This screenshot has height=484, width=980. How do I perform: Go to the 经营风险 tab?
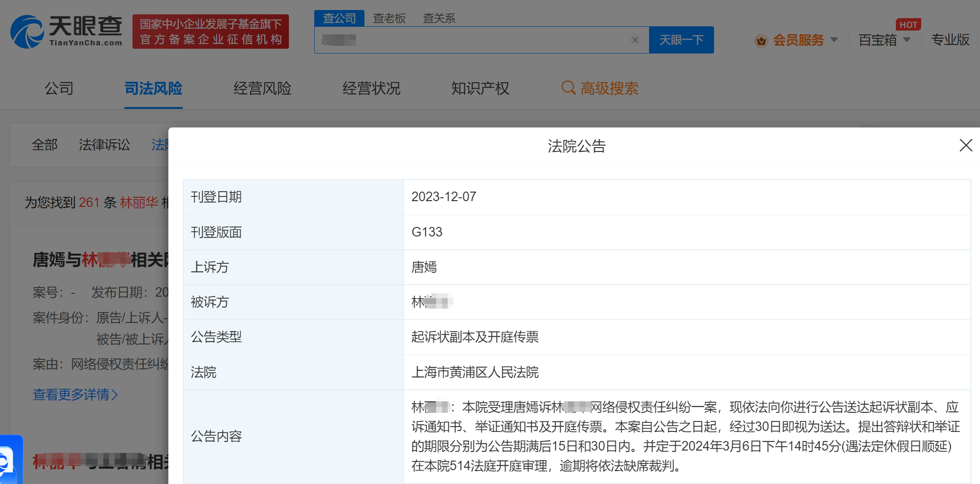click(262, 88)
